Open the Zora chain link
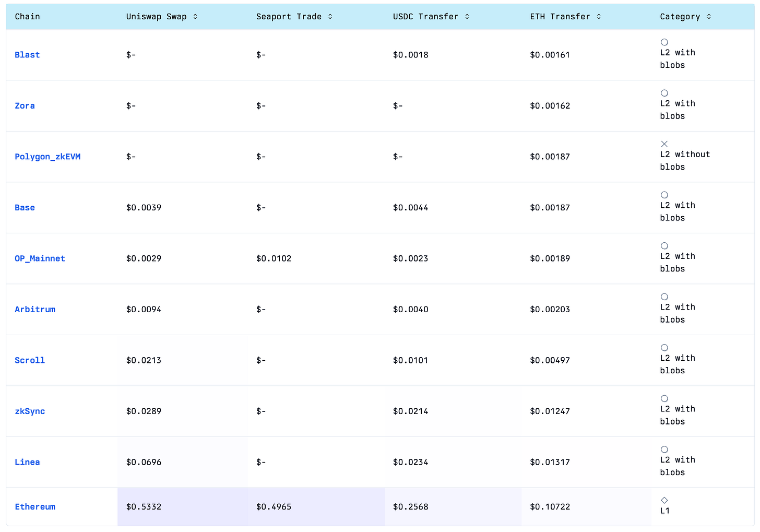Image resolution: width=760 pixels, height=532 pixels. [25, 105]
